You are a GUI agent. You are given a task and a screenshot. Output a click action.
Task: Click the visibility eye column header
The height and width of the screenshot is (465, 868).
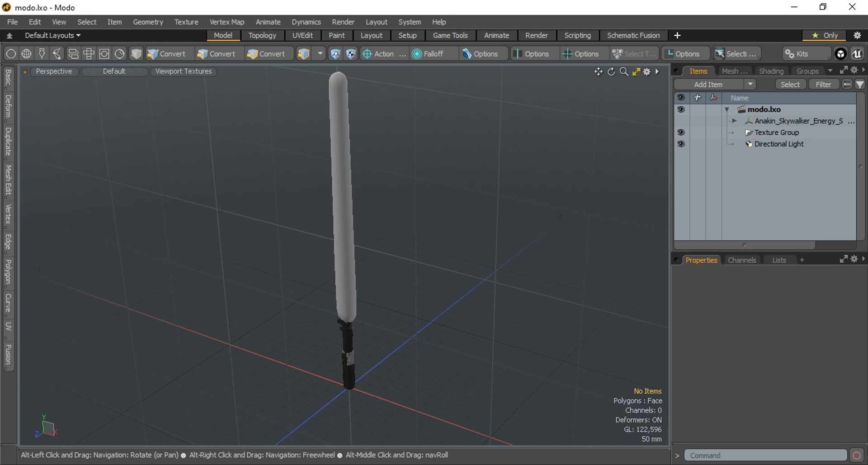pos(681,98)
